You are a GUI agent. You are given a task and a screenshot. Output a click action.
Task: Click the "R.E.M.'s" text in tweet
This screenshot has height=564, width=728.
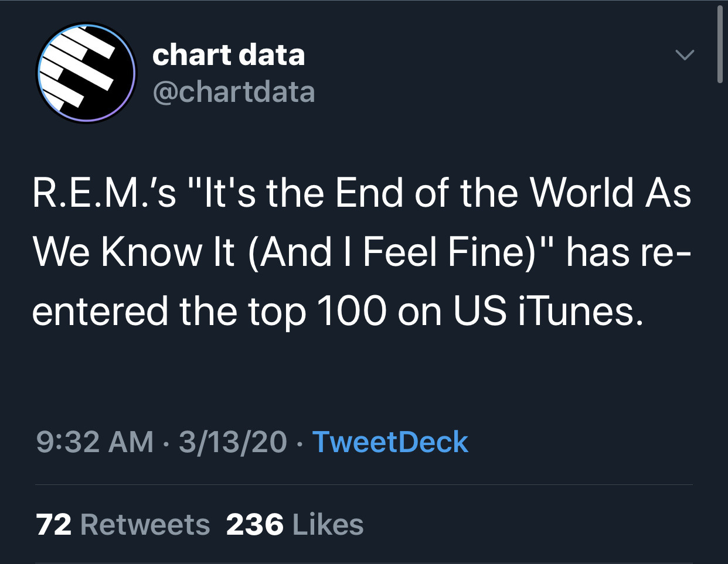(104, 193)
